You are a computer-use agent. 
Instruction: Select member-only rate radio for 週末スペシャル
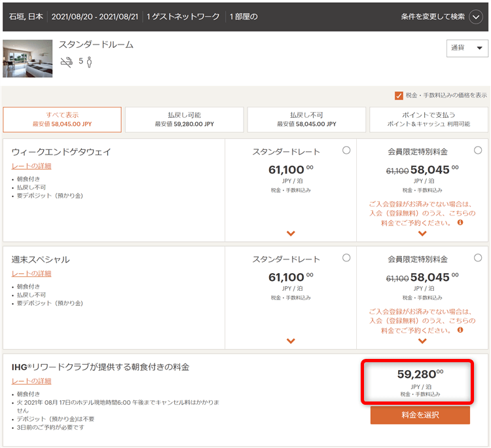tap(478, 258)
